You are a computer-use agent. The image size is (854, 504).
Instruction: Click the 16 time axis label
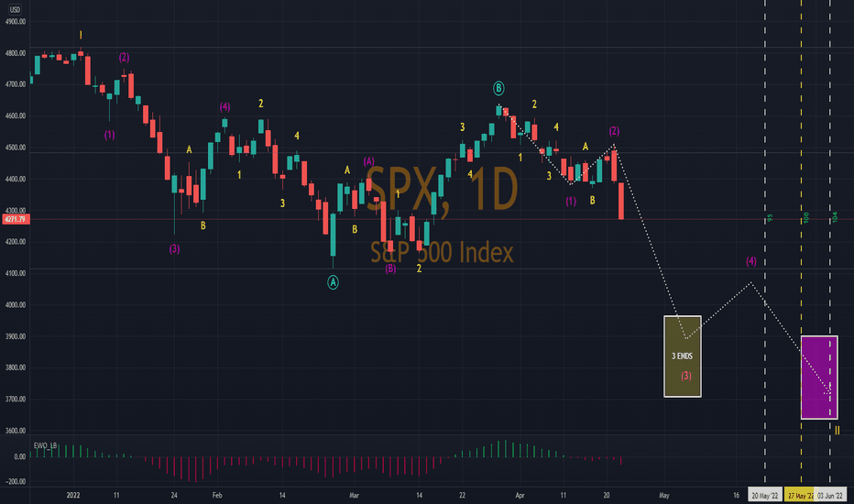(x=736, y=495)
